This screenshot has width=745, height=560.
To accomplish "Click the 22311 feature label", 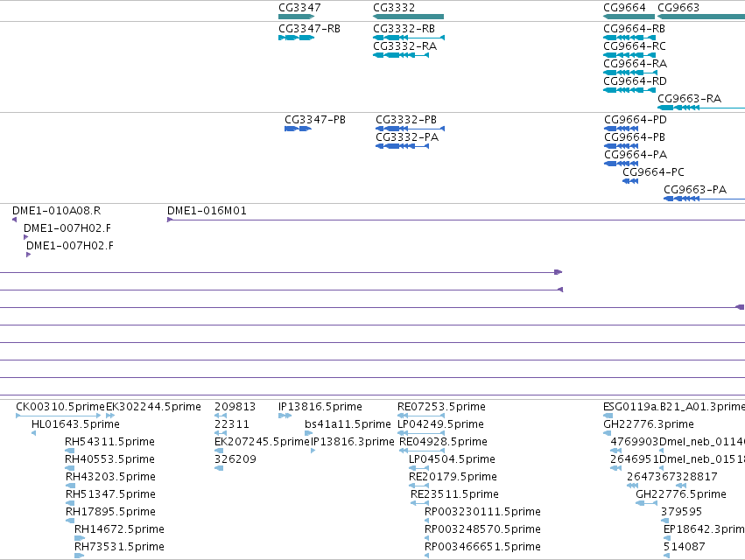I will 231,424.
